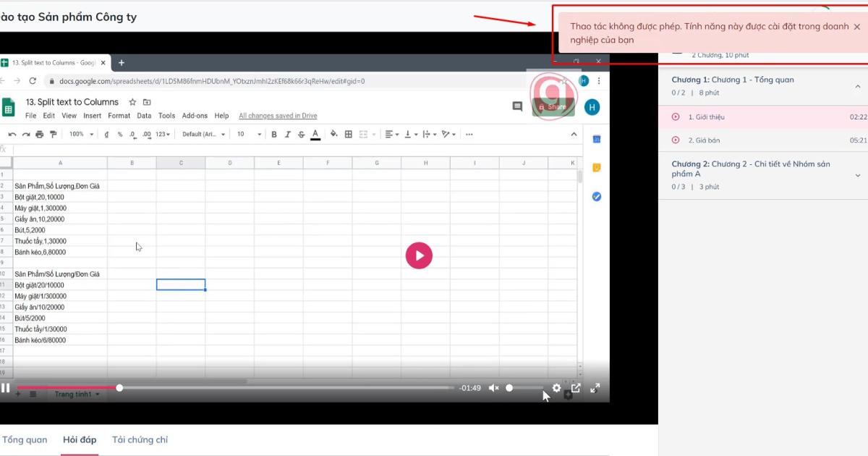Open video settings gear icon
This screenshot has width=868, height=456.
click(556, 388)
